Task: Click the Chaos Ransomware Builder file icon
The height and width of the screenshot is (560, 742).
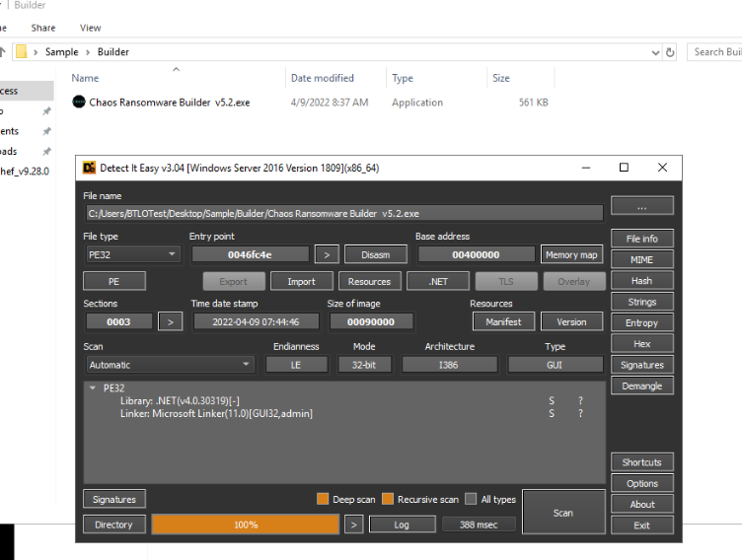Action: [79, 102]
